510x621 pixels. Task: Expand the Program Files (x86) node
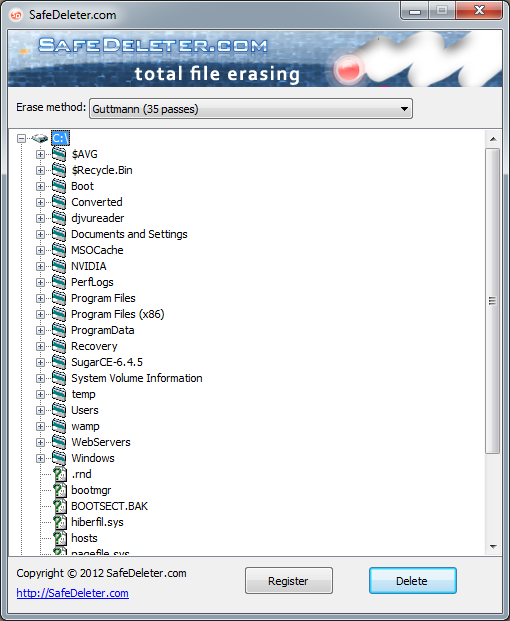coord(40,314)
